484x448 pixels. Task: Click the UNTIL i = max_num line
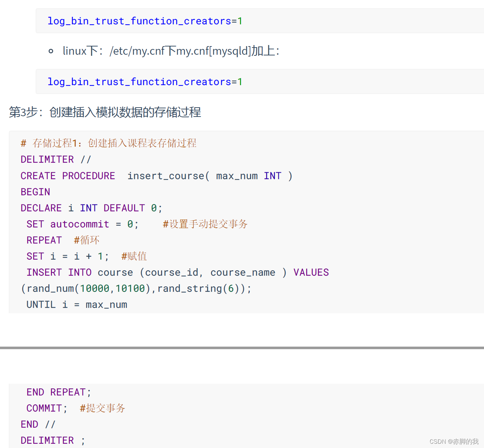click(77, 305)
